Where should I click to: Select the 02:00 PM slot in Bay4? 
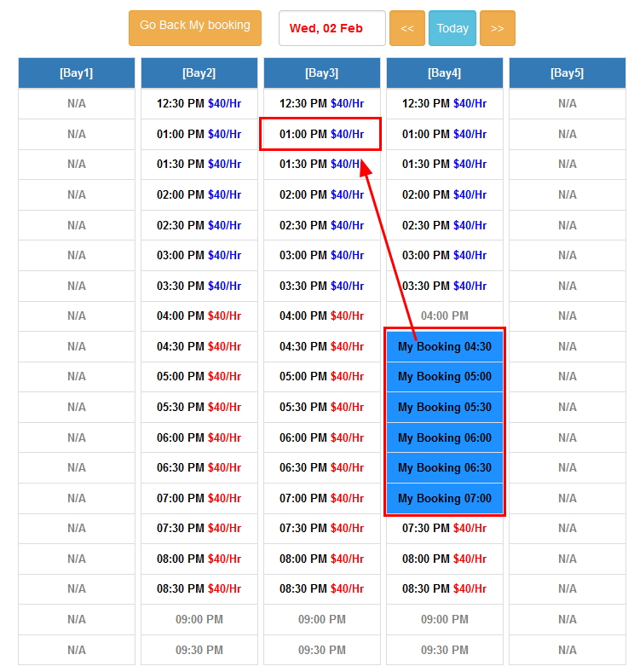(444, 194)
